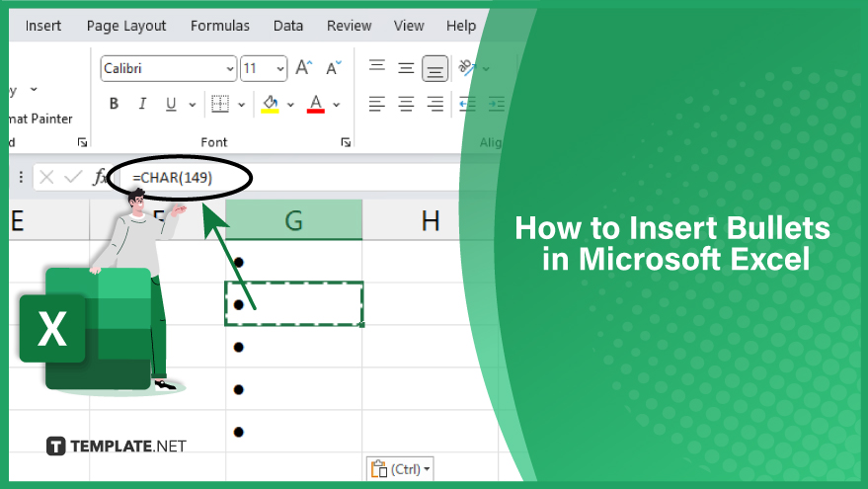This screenshot has width=868, height=489.
Task: Select column H header
Action: [x=431, y=220]
